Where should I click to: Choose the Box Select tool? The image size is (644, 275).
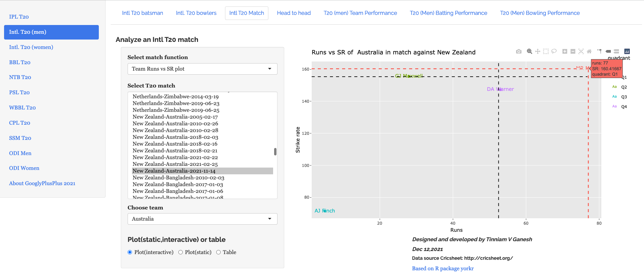click(546, 51)
